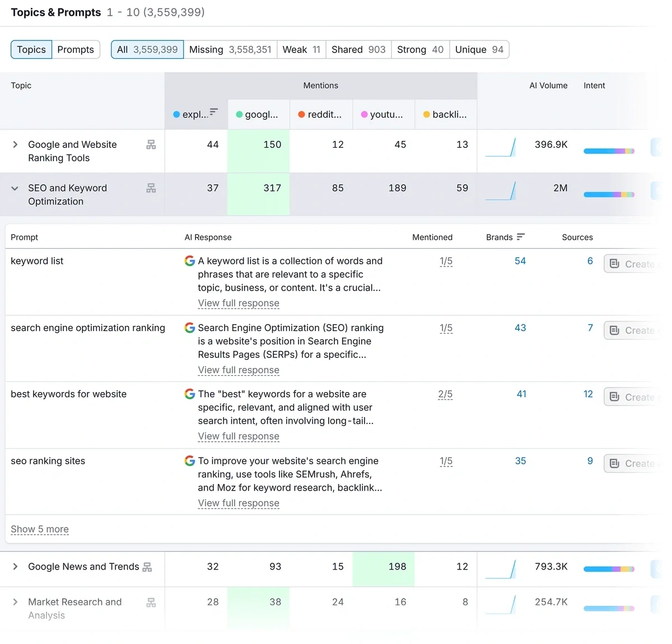Click hierarchy icon beside Google and Website Ranking Tools
Screen dimensions: 672x644
point(151,144)
